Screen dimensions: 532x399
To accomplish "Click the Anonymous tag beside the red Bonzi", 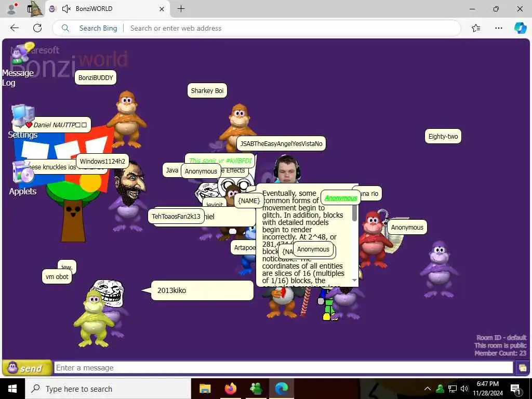I will [407, 228].
